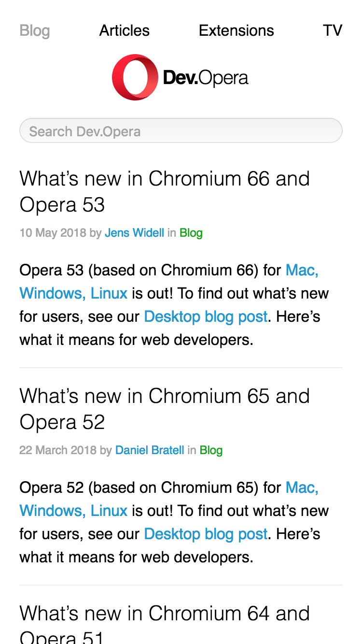View author Daniel Bratell's profile
Image resolution: width=362 pixels, height=644 pixels.
coord(150,450)
